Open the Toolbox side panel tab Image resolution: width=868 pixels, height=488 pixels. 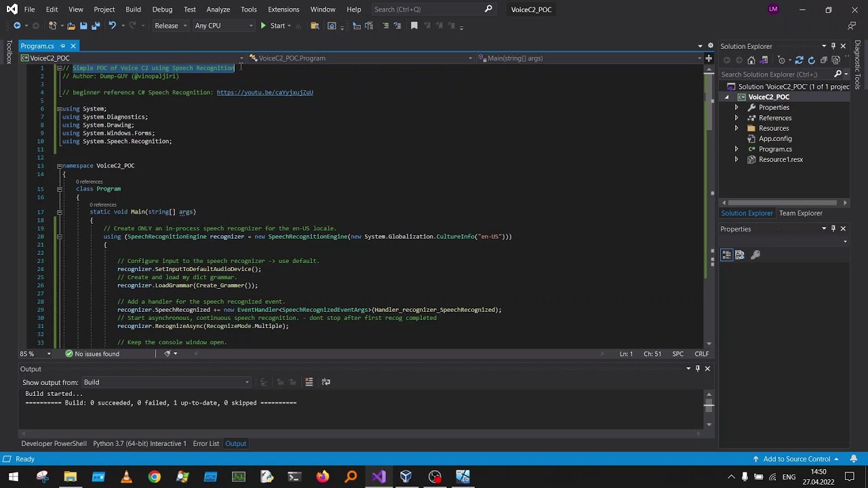click(9, 52)
